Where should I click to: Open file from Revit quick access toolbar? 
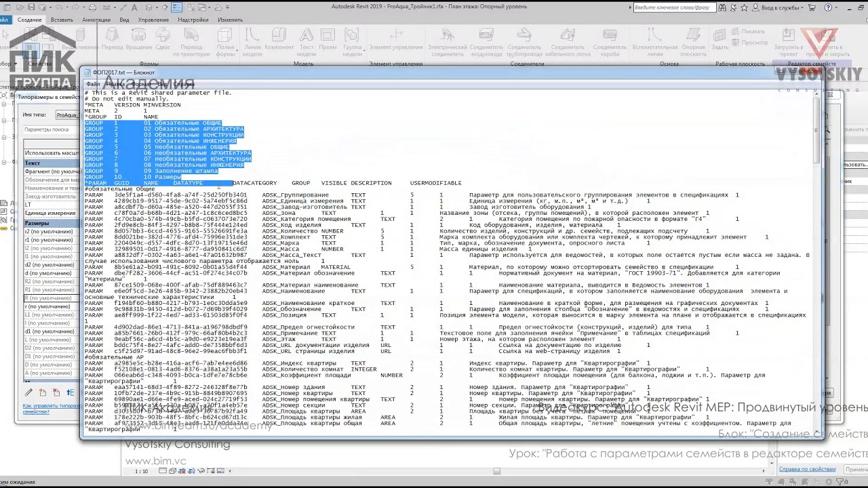(20, 7)
